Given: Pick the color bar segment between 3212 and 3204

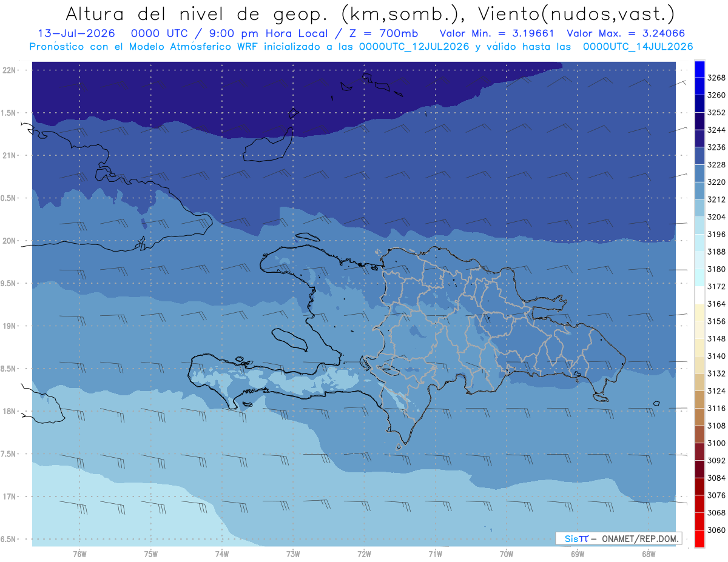Looking at the screenshot, I should (699, 208).
